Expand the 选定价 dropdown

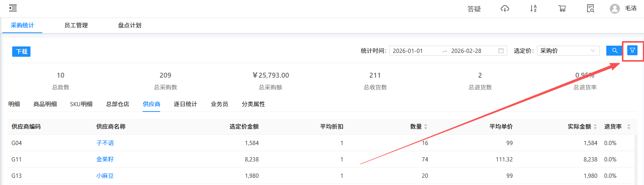[x=568, y=51]
